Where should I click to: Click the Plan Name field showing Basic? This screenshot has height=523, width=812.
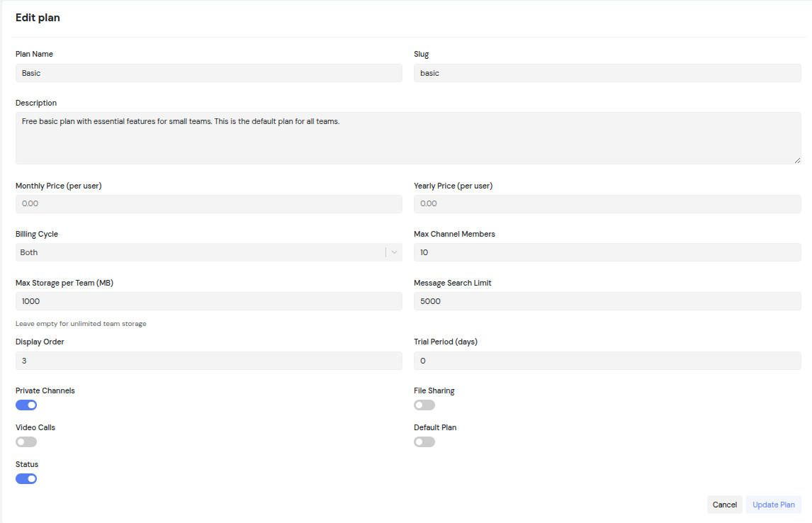(x=208, y=73)
